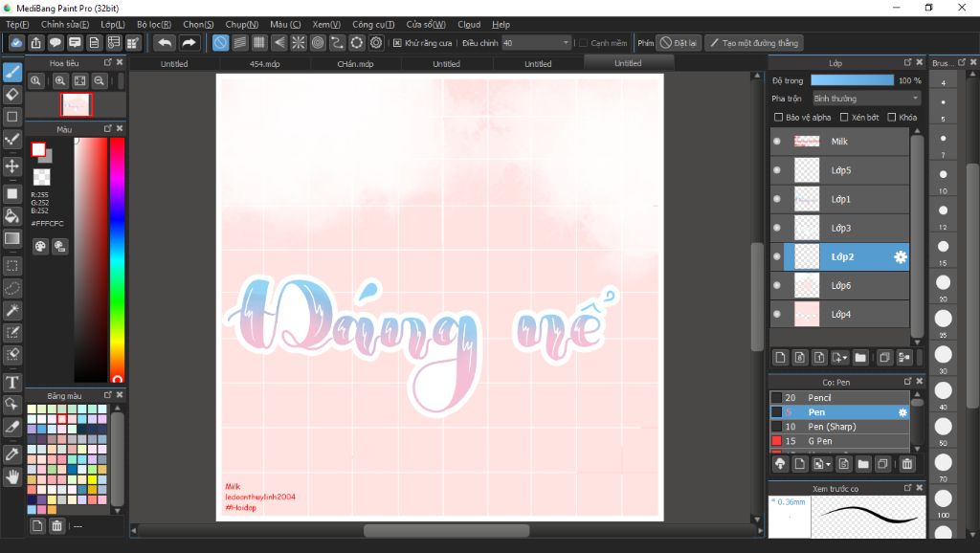
Task: Click the Đặt lại button
Action: [x=678, y=43]
